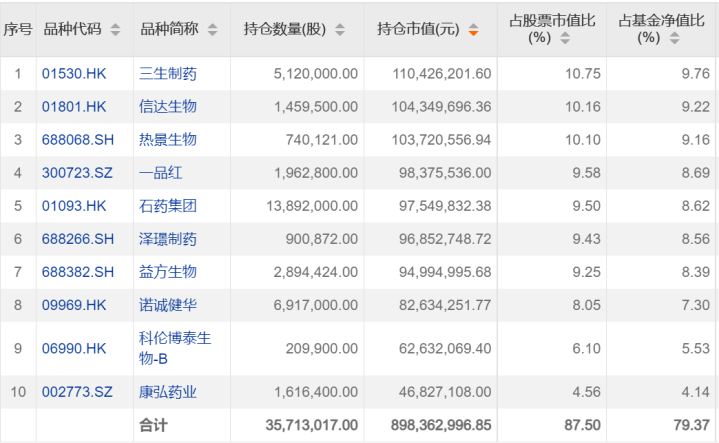Image resolution: width=719 pixels, height=443 pixels.
Task: Select the holding quantity 209,900.00
Action: coord(322,349)
